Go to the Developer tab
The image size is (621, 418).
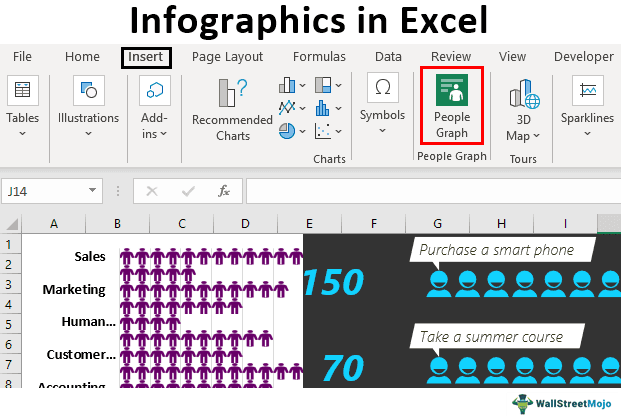pyautogui.click(x=583, y=57)
